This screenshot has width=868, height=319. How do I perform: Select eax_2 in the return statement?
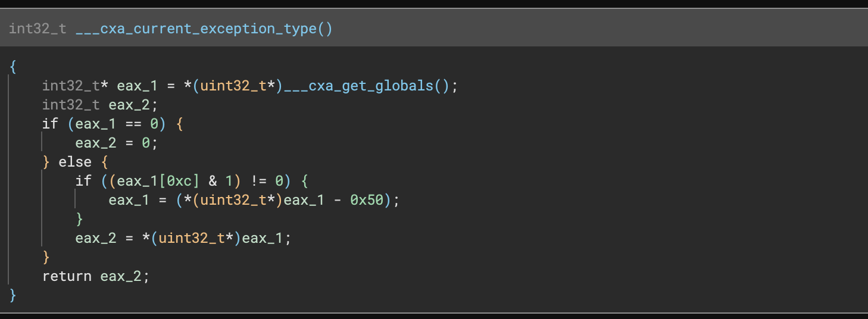121,276
